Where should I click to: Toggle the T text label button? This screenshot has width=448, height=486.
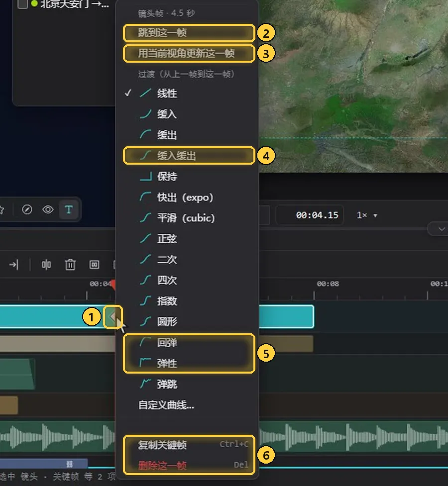[x=69, y=210]
